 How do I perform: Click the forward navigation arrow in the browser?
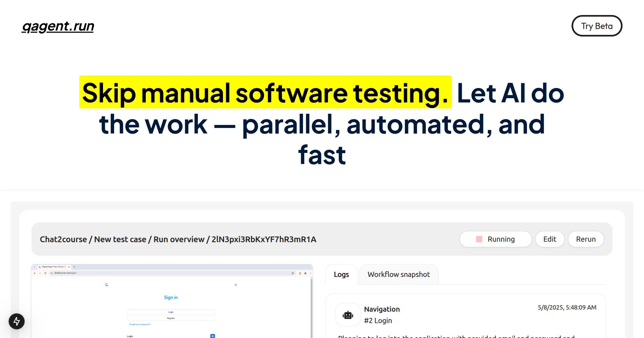(40, 273)
